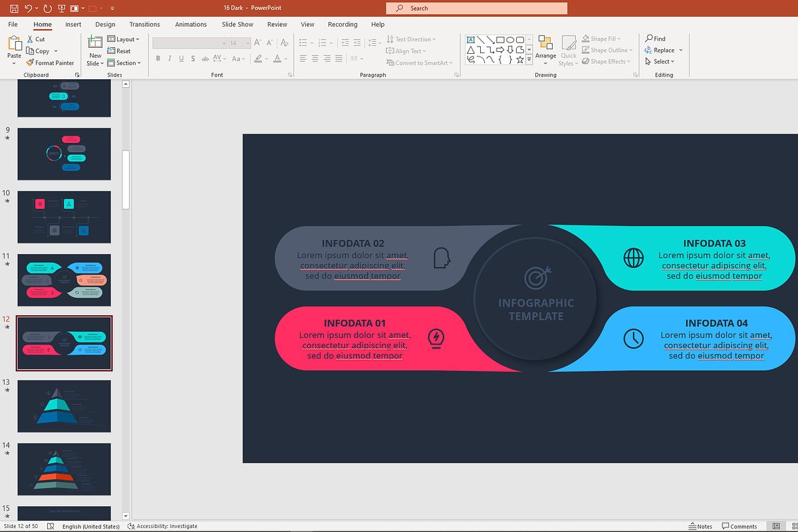The image size is (798, 532).
Task: Pick the oval shape from shapes gallery
Action: [x=510, y=40]
